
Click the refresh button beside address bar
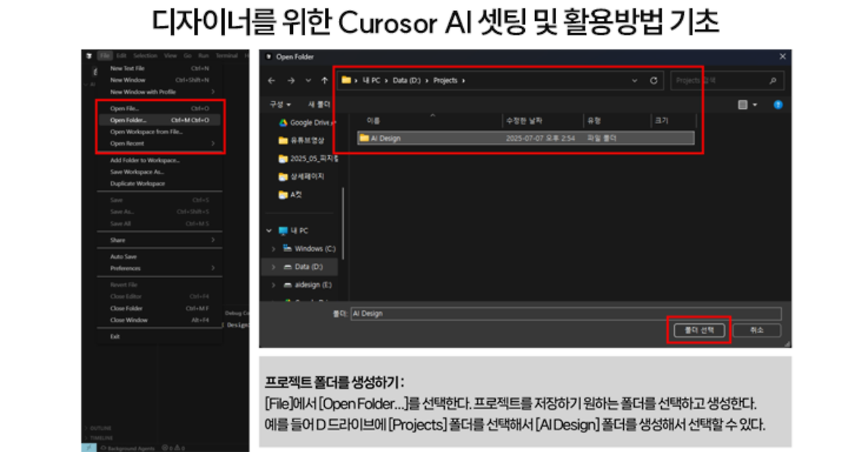point(654,80)
